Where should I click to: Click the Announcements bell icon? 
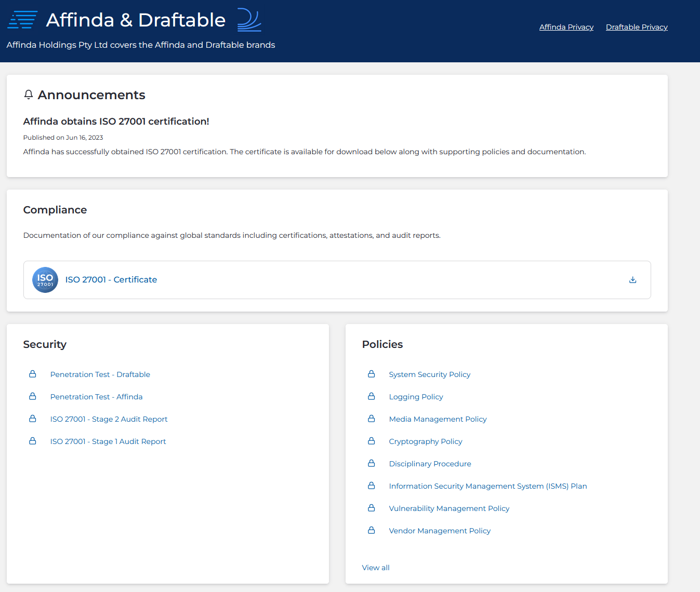[x=29, y=95]
